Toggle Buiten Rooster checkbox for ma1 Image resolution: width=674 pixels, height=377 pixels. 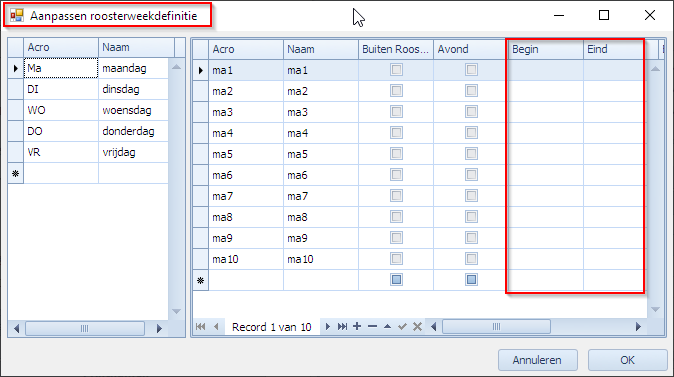396,70
